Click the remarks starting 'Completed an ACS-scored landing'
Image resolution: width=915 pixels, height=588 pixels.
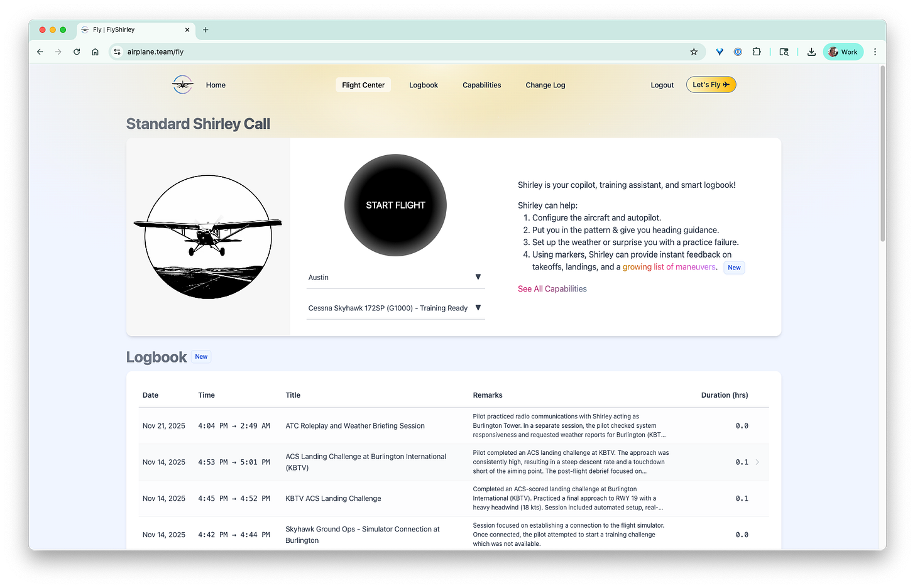coord(568,498)
